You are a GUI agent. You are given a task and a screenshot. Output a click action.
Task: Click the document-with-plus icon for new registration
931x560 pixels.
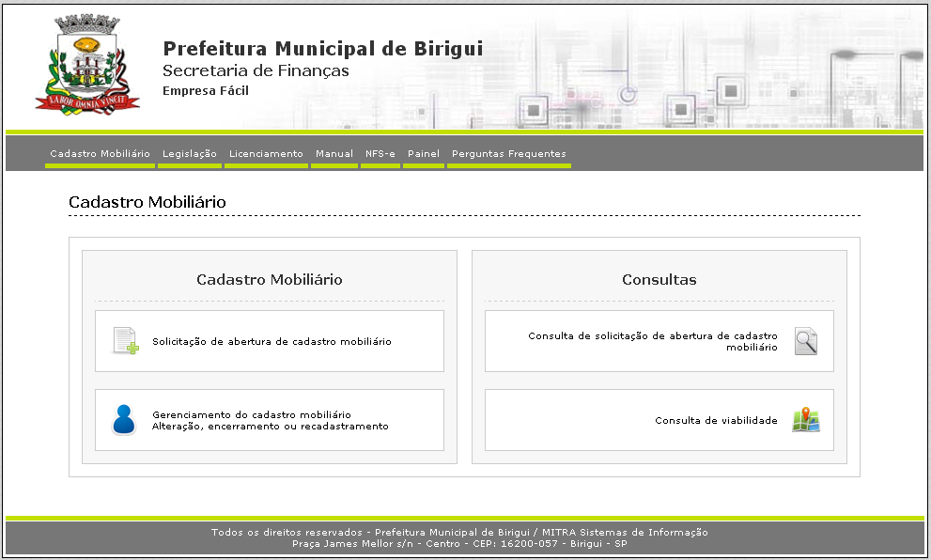click(126, 341)
